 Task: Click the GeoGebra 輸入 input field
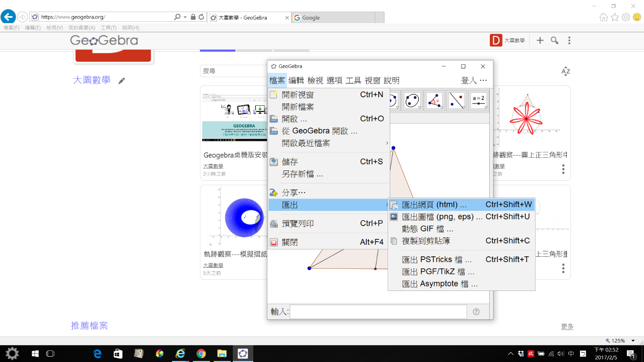click(378, 312)
